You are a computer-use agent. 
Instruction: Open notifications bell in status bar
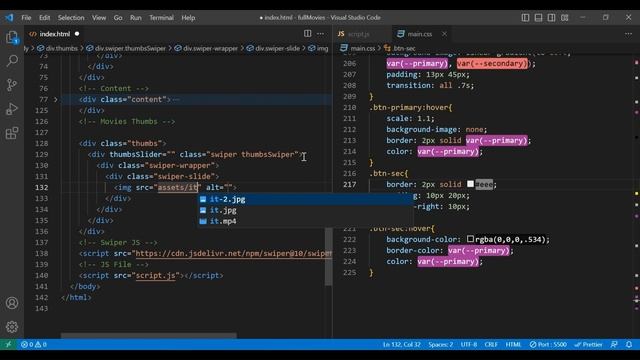point(629,344)
